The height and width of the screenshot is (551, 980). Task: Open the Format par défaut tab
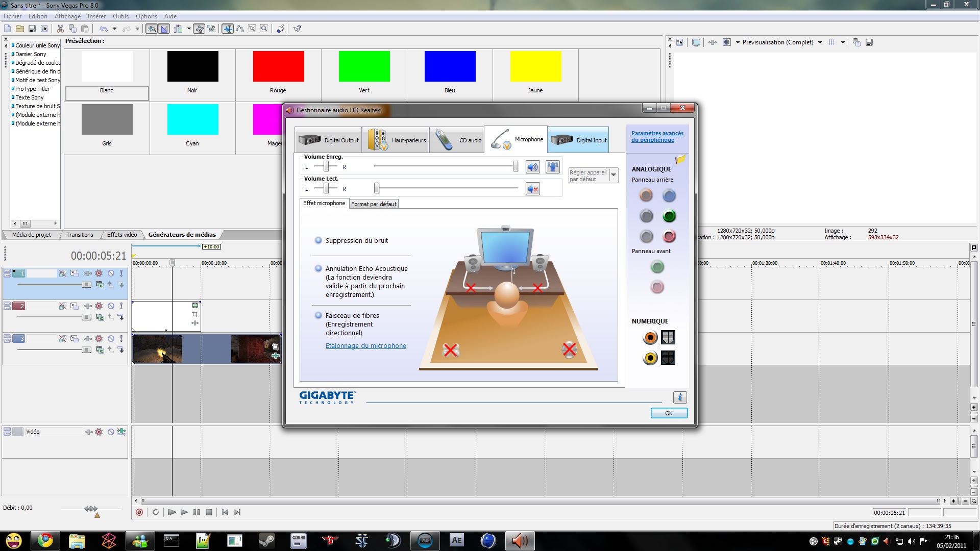[374, 204]
